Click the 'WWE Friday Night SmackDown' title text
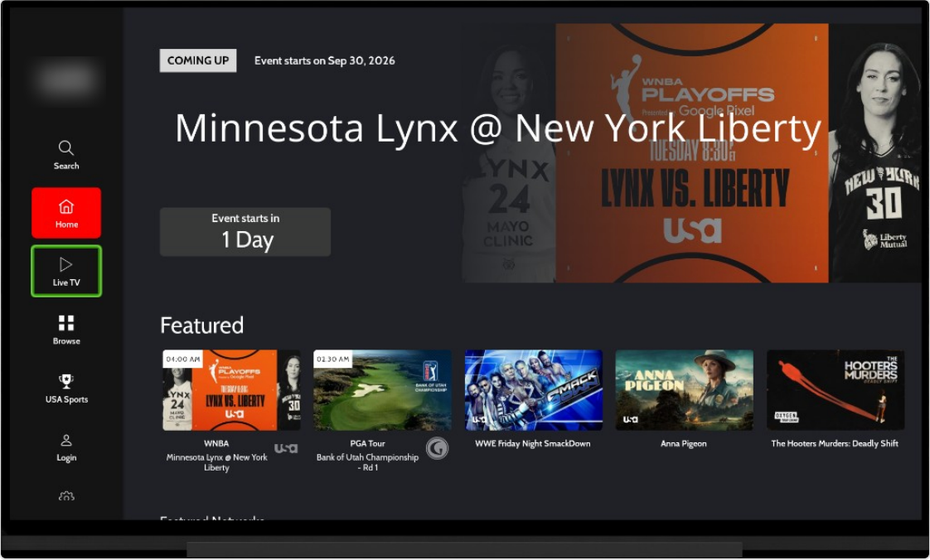This screenshot has width=930, height=560. pyautogui.click(x=533, y=443)
